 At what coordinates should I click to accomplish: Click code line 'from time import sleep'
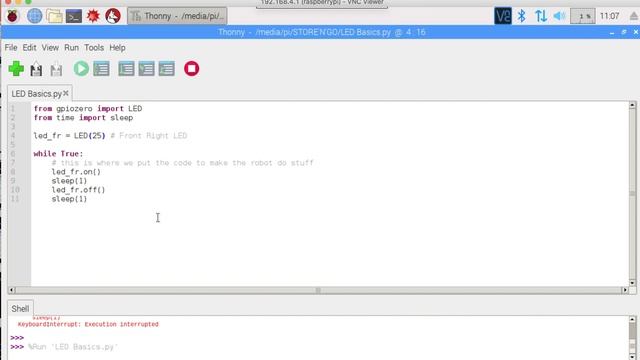click(x=83, y=118)
